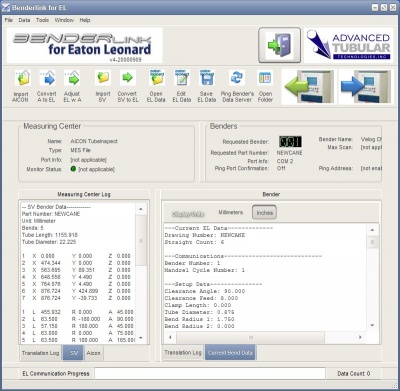Open the Help menu
The height and width of the screenshot is (391, 400).
click(85, 20)
